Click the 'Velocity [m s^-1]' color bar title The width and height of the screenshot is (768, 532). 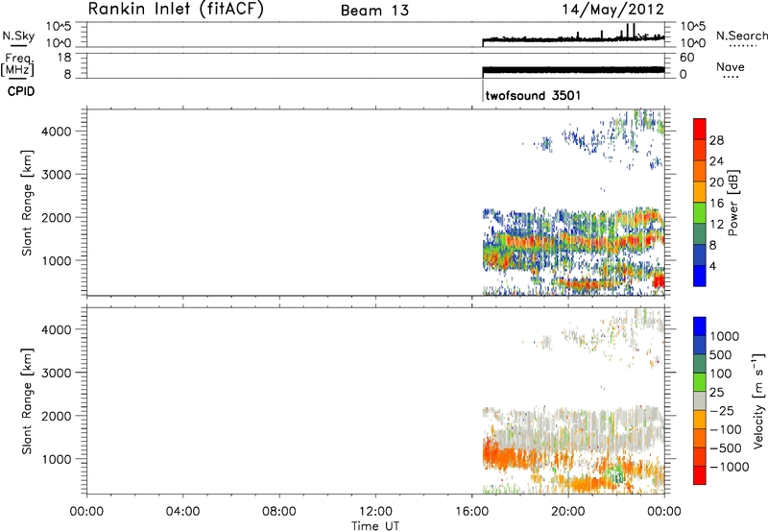[x=758, y=400]
